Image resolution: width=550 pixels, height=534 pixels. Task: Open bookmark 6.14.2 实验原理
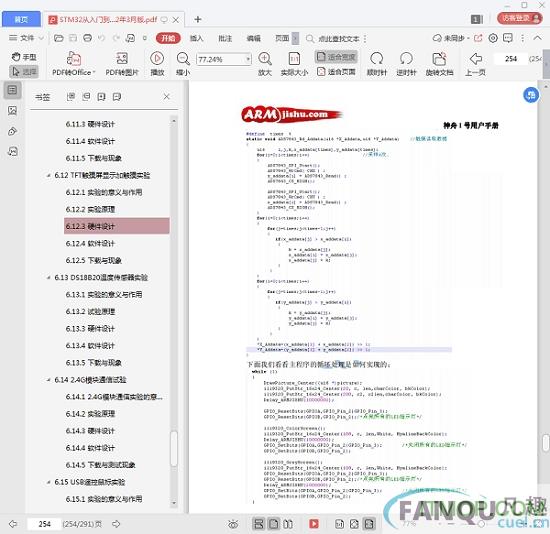point(90,414)
